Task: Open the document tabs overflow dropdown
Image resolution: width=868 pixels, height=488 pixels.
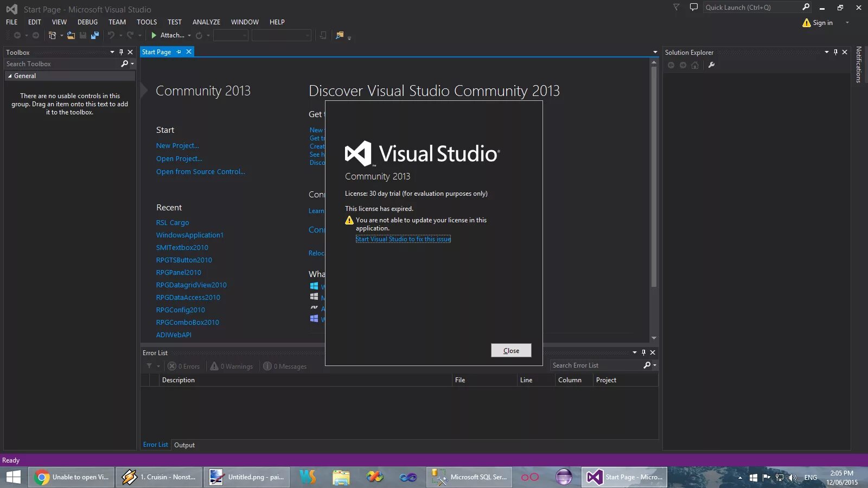Action: pos(655,52)
